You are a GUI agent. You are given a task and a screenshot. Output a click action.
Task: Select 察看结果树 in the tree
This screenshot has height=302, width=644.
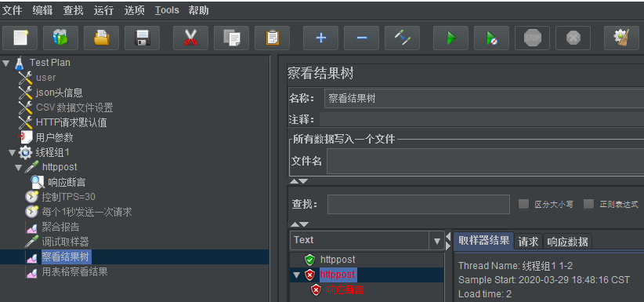(66, 257)
